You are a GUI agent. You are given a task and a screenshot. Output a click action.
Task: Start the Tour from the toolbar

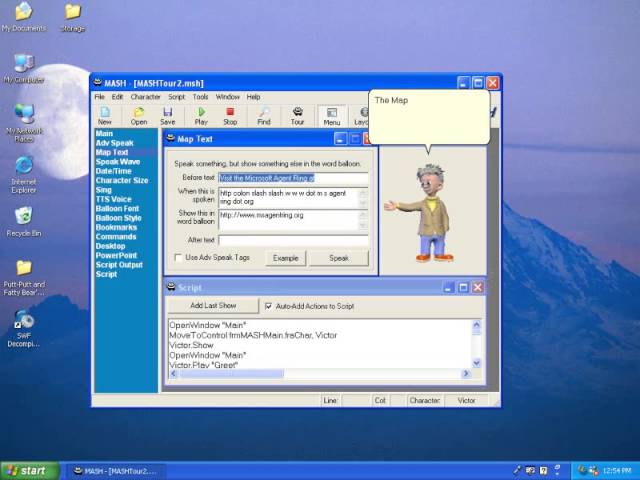coord(297,115)
